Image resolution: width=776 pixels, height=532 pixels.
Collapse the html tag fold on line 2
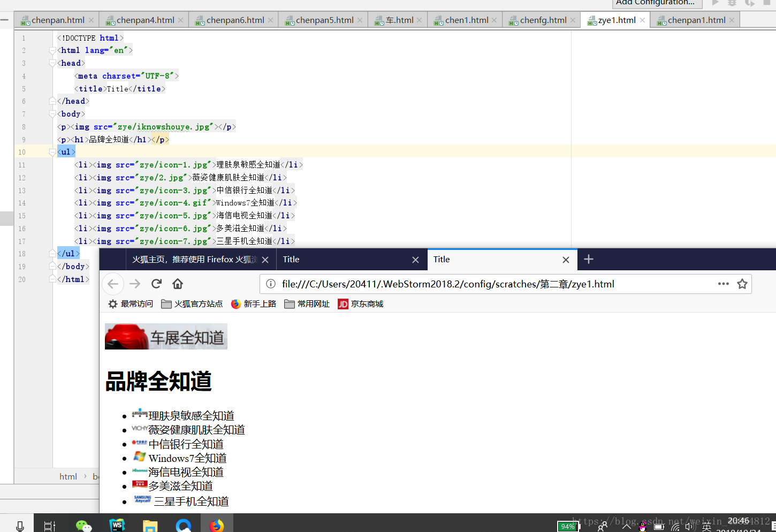pos(52,50)
